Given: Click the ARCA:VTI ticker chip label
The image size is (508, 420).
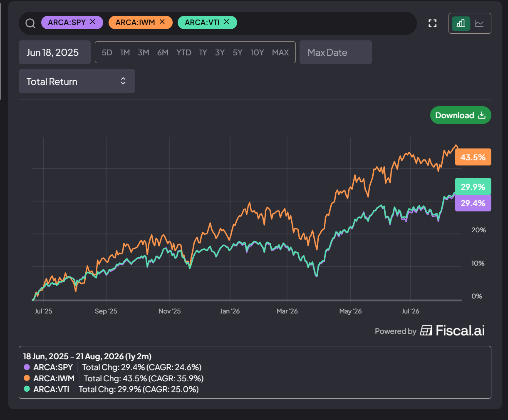Looking at the screenshot, I should pos(202,22).
